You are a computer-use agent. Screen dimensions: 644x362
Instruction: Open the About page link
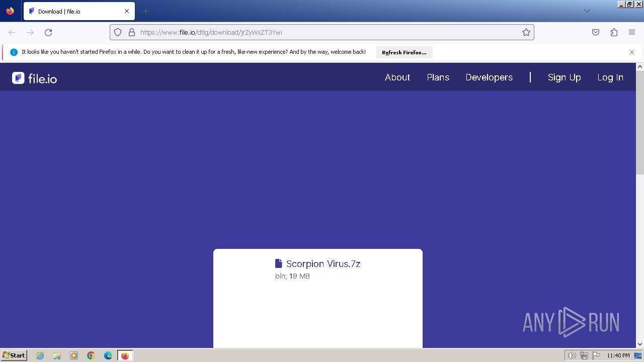tap(397, 77)
